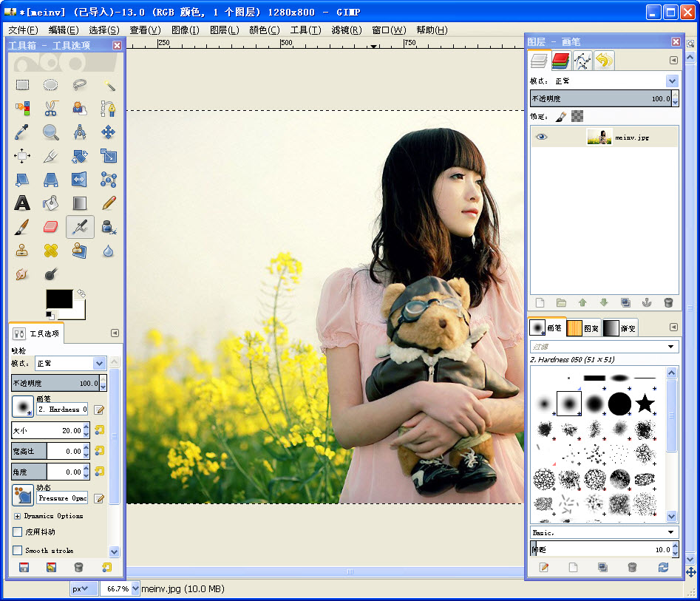Enable the Smooth stroke checkbox
Viewport: 700px width, 601px height.
tap(18, 551)
